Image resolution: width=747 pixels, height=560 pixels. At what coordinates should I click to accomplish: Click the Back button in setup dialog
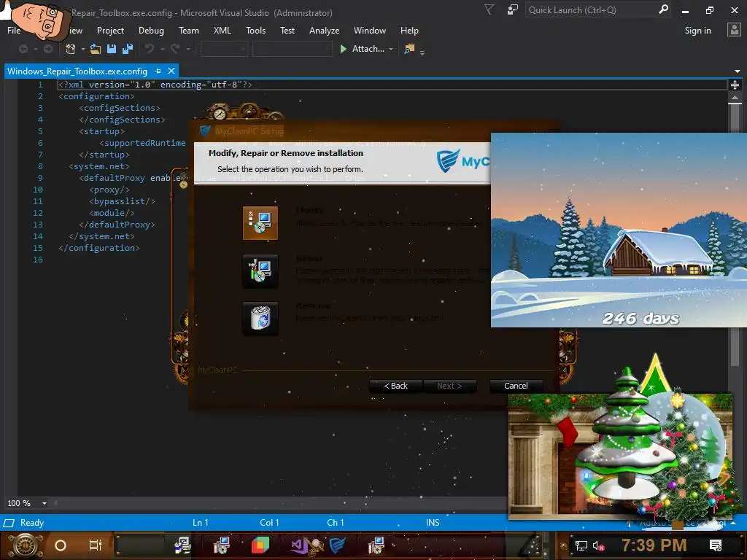click(395, 386)
